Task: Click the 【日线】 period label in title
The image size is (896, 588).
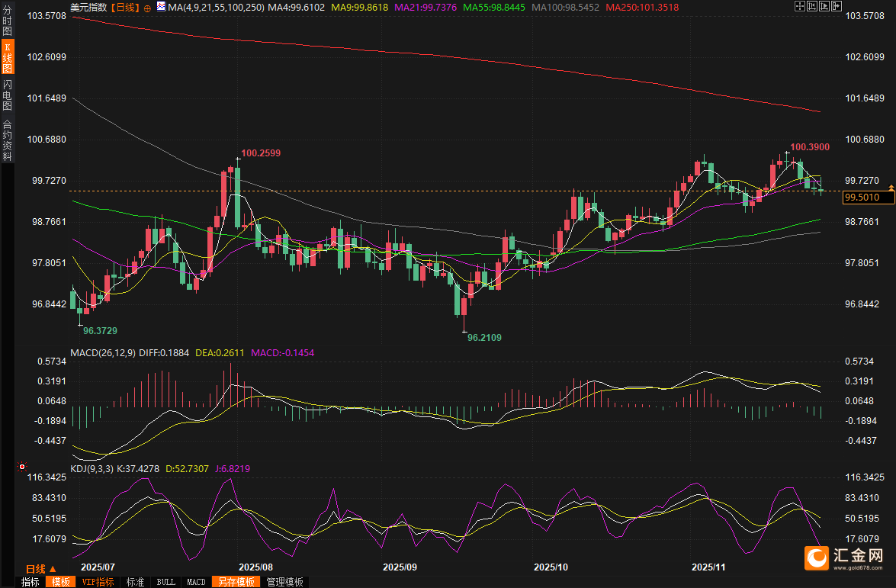Action: (x=124, y=8)
